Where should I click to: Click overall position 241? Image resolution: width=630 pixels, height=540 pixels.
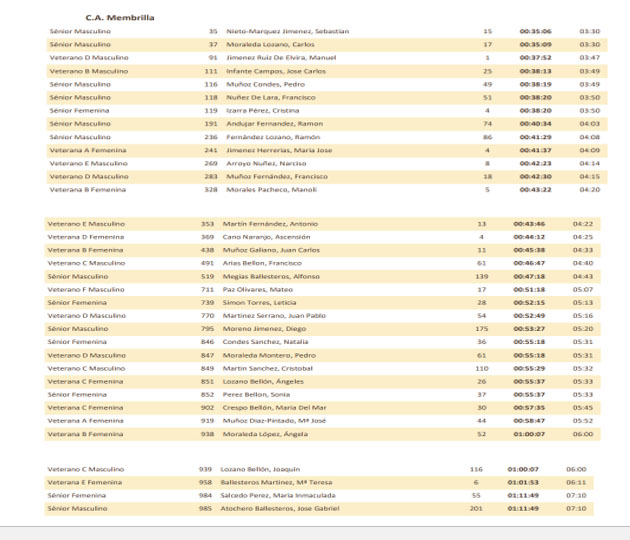coord(211,150)
